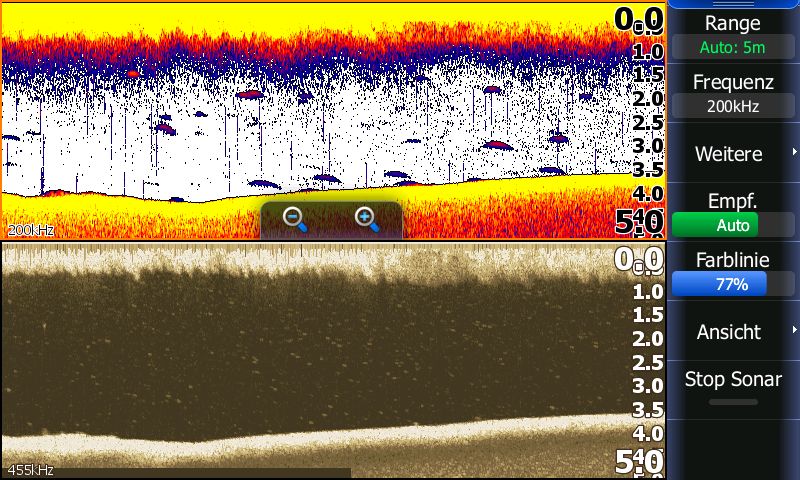Select the 455kHz DownScan panel label

(30, 469)
